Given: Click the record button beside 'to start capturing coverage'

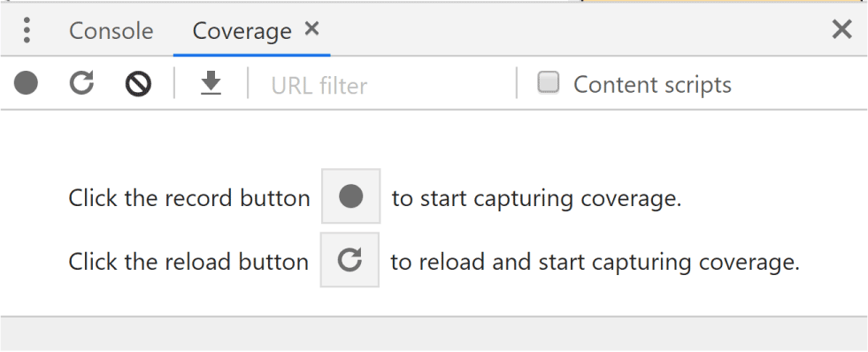Looking at the screenshot, I should (x=351, y=196).
